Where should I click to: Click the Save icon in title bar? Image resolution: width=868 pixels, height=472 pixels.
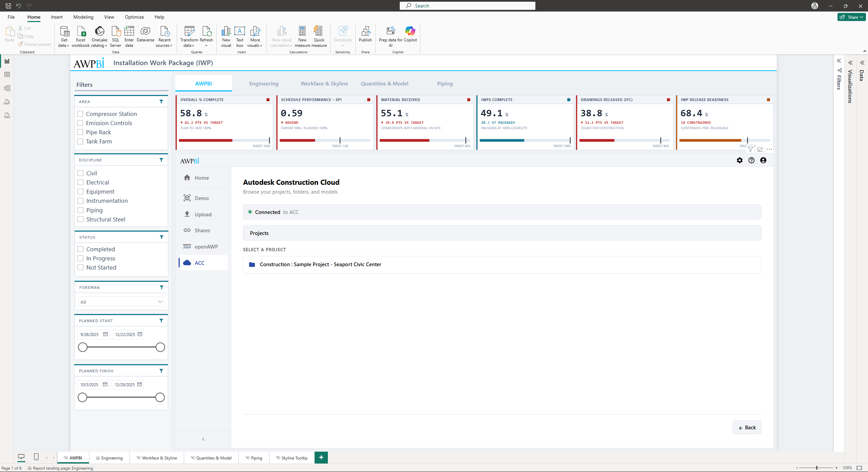click(8, 6)
